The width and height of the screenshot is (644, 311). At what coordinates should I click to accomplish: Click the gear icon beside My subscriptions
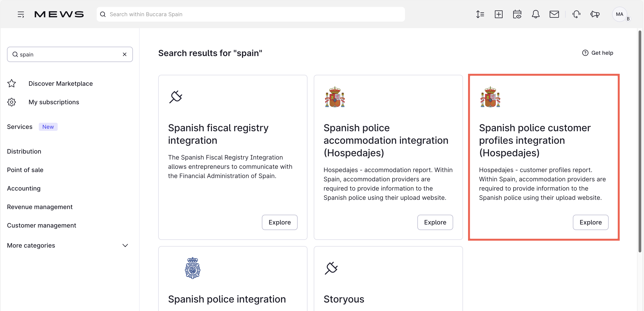[12, 102]
